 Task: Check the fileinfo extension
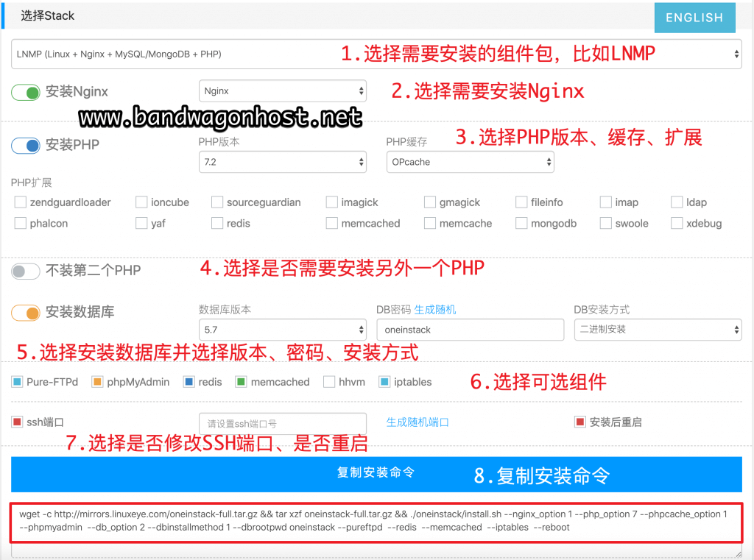[521, 202]
